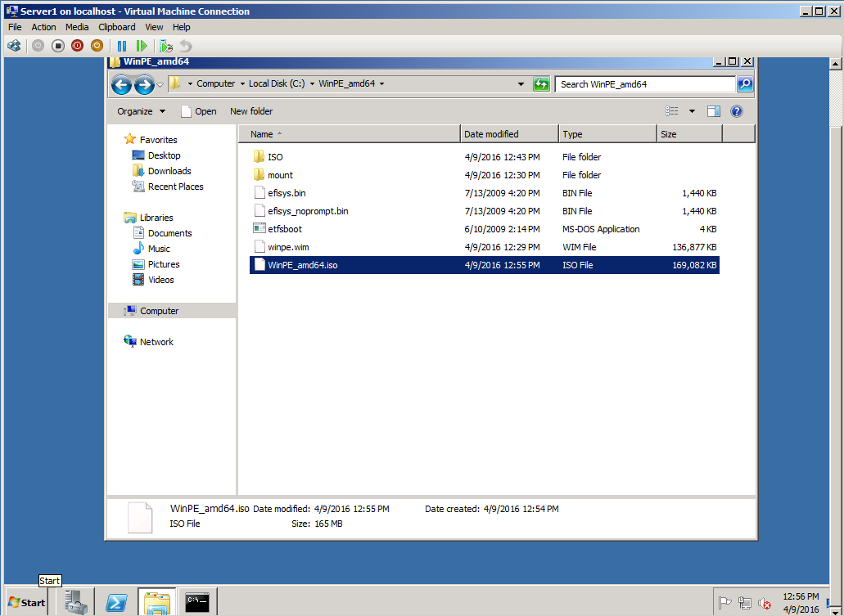Viewport: 844px width, 616px height.
Task: Select the etfsboot application icon
Action: (259, 228)
